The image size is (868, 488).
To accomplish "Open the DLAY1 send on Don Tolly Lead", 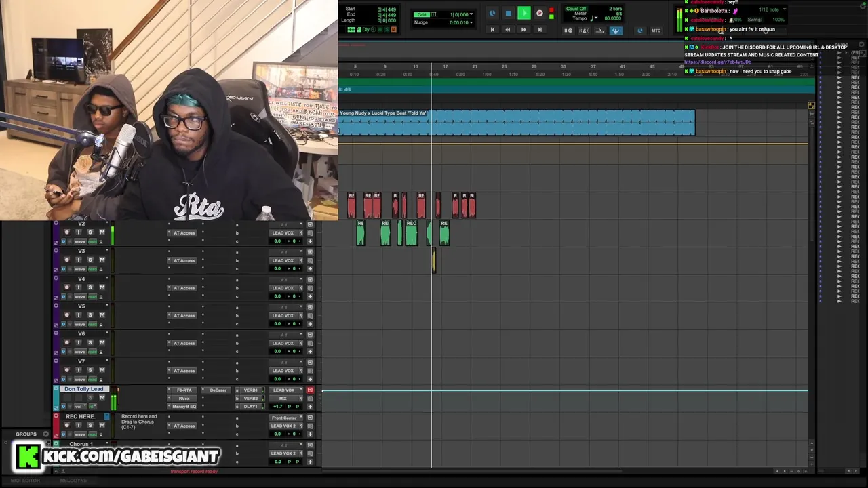I will point(251,407).
